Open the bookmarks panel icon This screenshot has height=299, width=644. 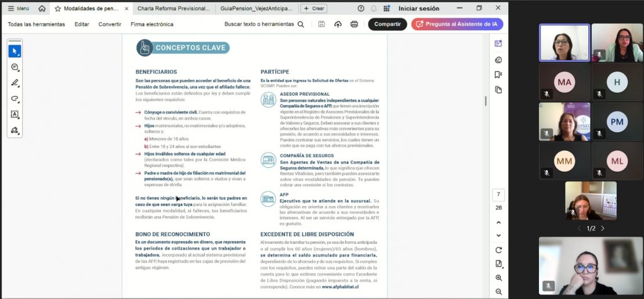(498, 74)
